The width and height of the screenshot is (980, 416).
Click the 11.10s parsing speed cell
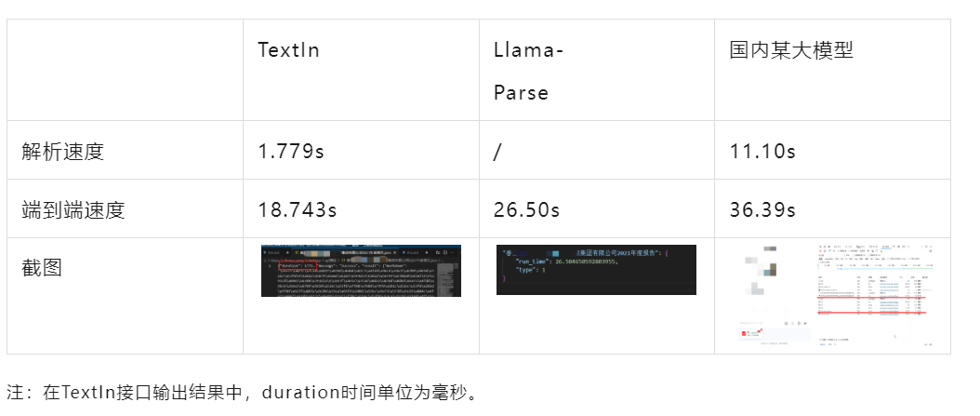pos(762,152)
